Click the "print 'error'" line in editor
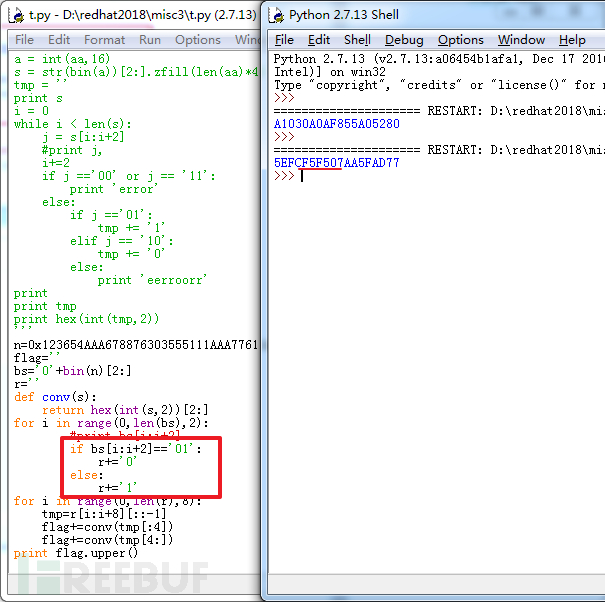605x602 pixels. click(x=114, y=189)
